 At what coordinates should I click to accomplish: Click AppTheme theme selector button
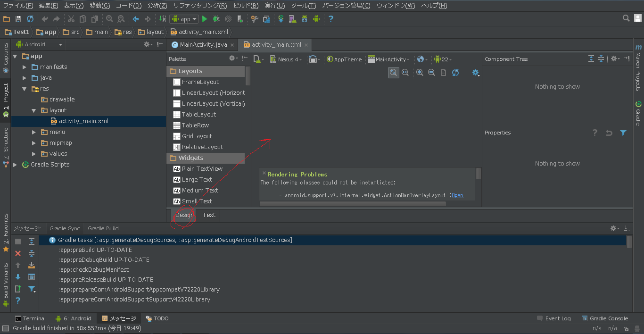344,59
